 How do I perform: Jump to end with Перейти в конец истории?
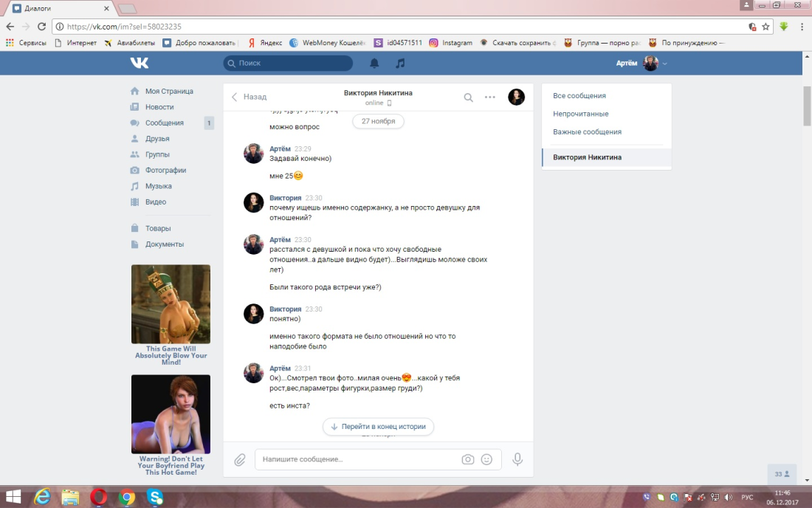(378, 427)
